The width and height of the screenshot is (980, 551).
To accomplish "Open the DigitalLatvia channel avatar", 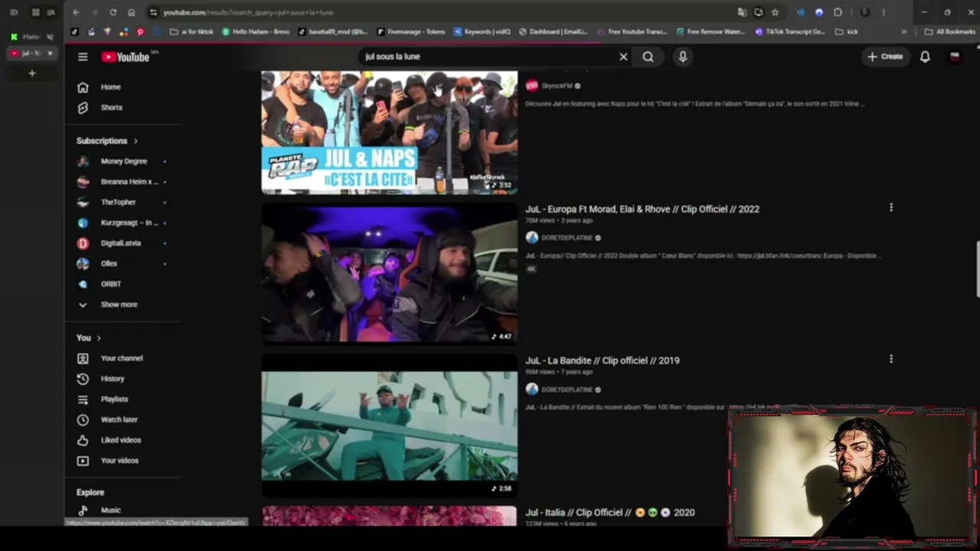I will pyautogui.click(x=83, y=243).
